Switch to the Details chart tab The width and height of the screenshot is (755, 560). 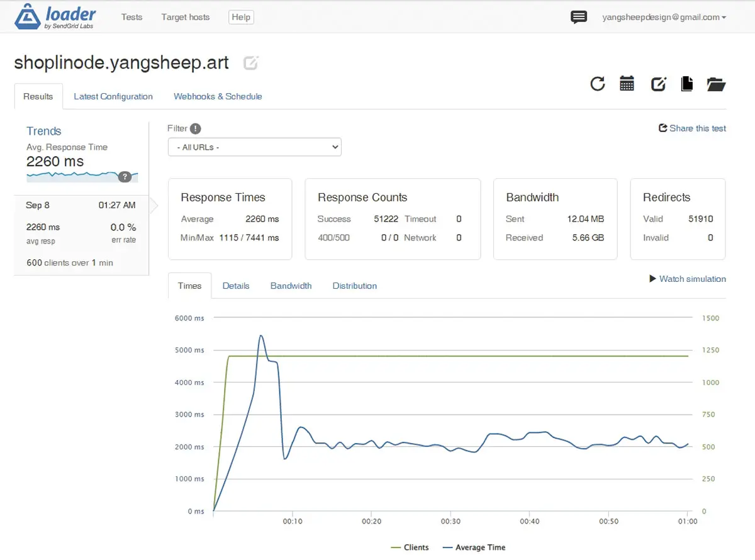236,286
